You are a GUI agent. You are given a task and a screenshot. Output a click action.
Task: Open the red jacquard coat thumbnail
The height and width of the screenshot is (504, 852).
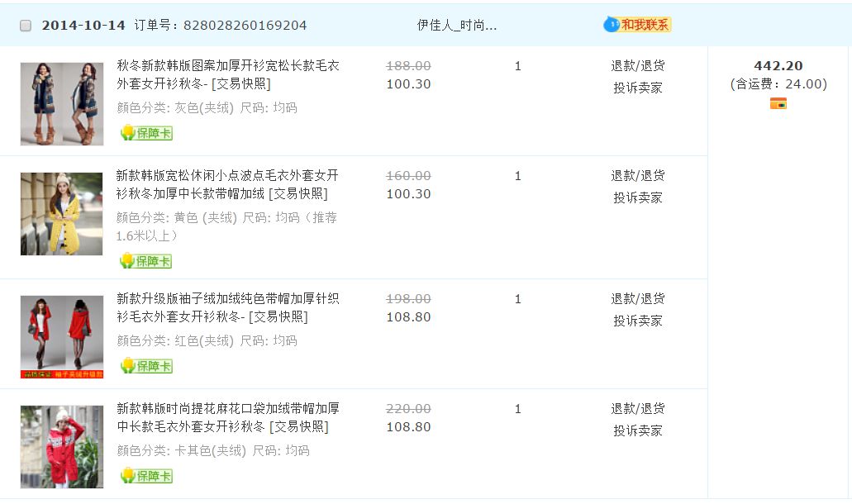click(62, 447)
